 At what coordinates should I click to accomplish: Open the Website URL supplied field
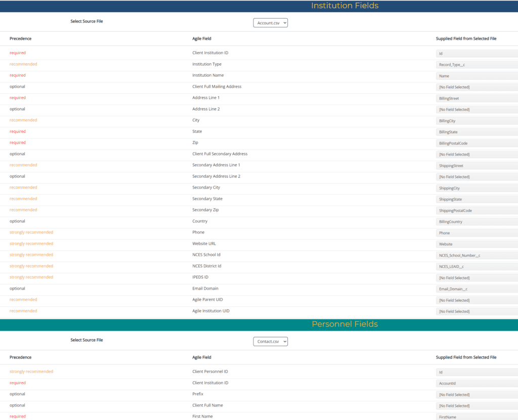point(477,244)
